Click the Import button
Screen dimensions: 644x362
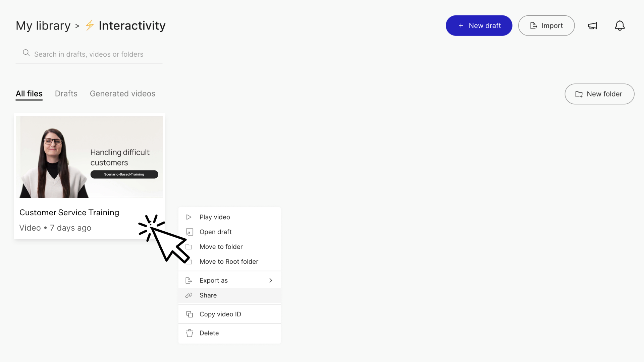click(x=546, y=25)
